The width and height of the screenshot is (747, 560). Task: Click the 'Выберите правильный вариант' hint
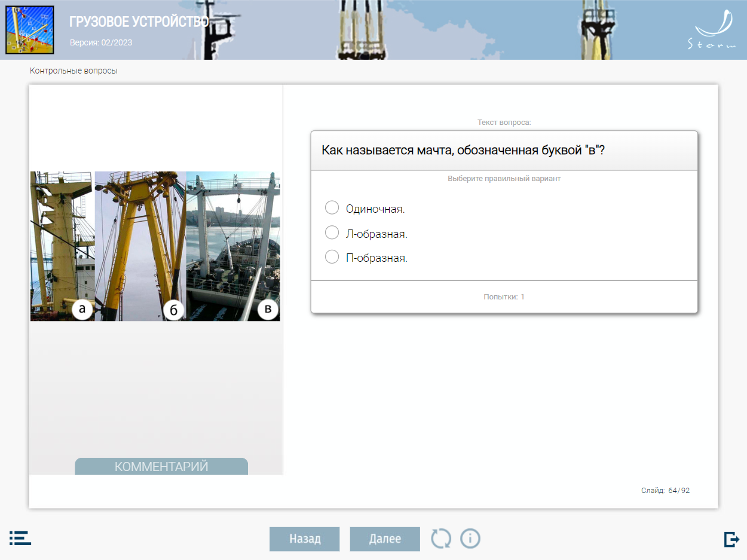click(504, 178)
